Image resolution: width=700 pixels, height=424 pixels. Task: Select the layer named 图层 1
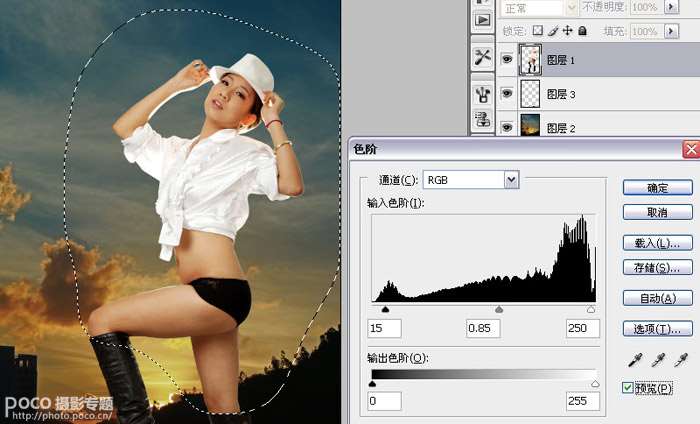point(561,60)
